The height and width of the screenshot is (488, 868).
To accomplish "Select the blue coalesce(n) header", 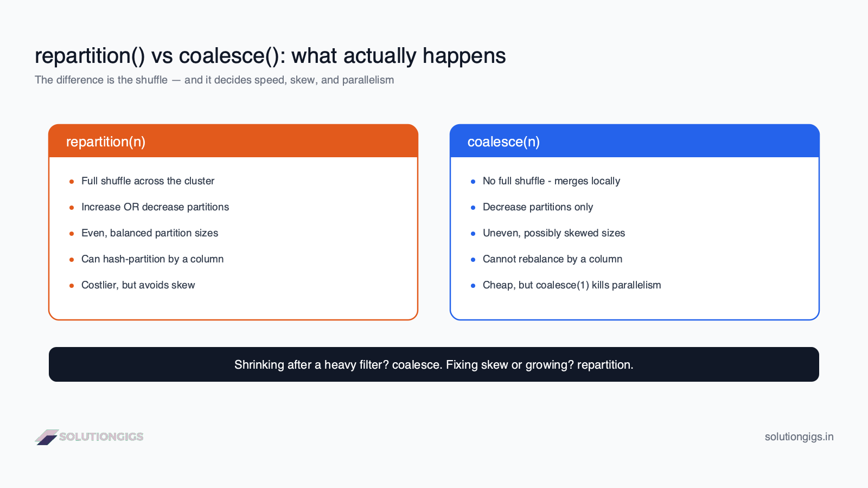I will coord(635,141).
